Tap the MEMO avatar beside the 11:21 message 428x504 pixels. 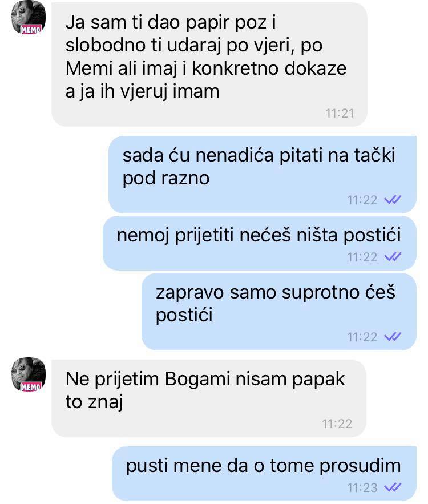click(x=29, y=17)
